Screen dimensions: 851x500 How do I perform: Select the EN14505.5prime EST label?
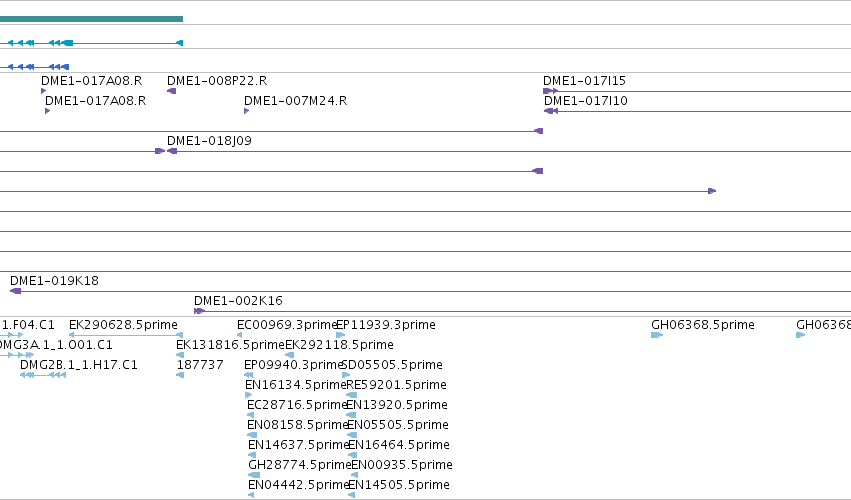(399, 485)
